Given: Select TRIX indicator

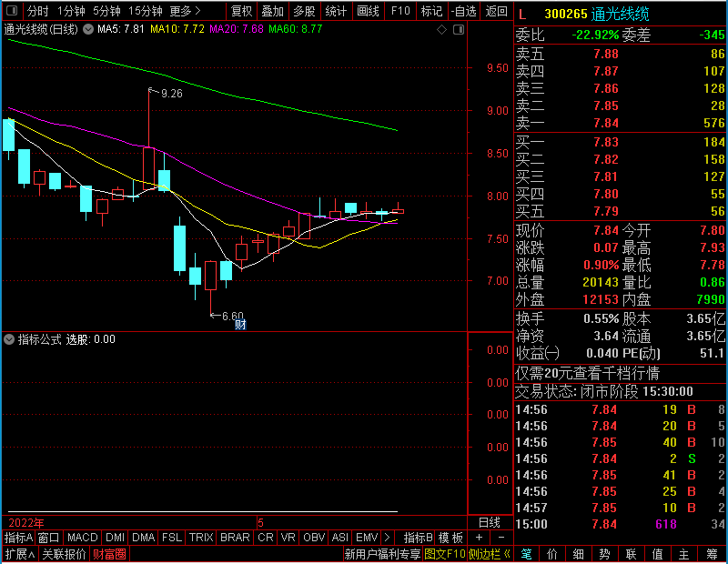Looking at the screenshot, I should click(x=201, y=538).
